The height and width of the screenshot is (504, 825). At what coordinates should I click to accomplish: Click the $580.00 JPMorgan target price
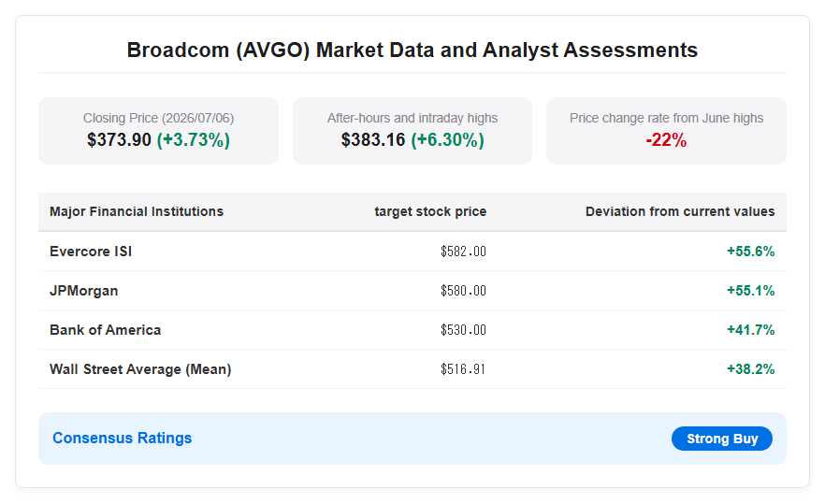[463, 291]
